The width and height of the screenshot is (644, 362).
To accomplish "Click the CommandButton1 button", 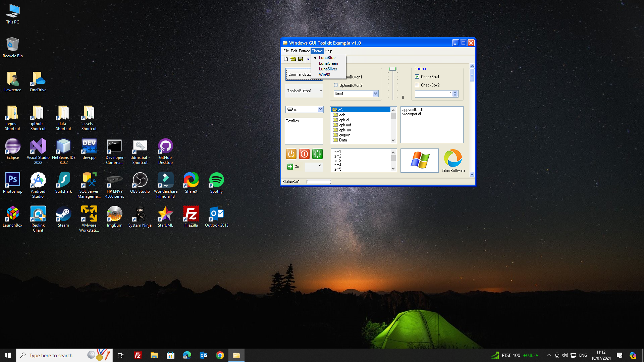I will pyautogui.click(x=298, y=74).
